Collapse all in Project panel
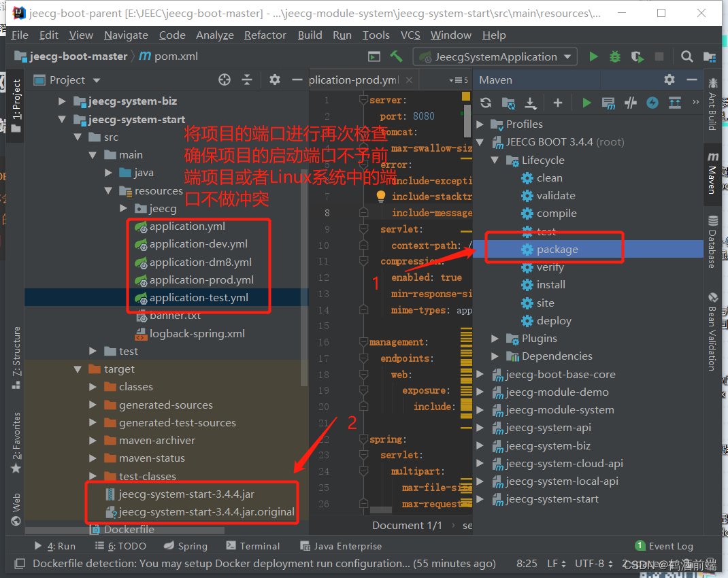The height and width of the screenshot is (578, 728). 247,80
